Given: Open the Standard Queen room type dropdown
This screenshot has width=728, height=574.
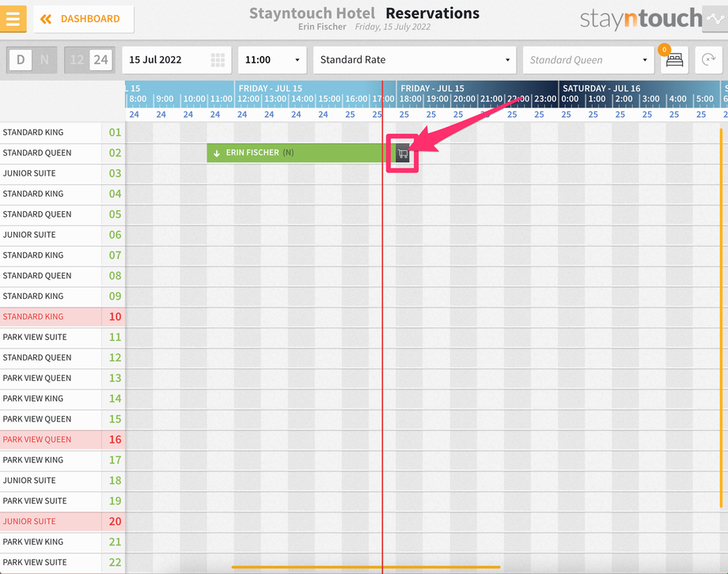Looking at the screenshot, I should pos(589,60).
